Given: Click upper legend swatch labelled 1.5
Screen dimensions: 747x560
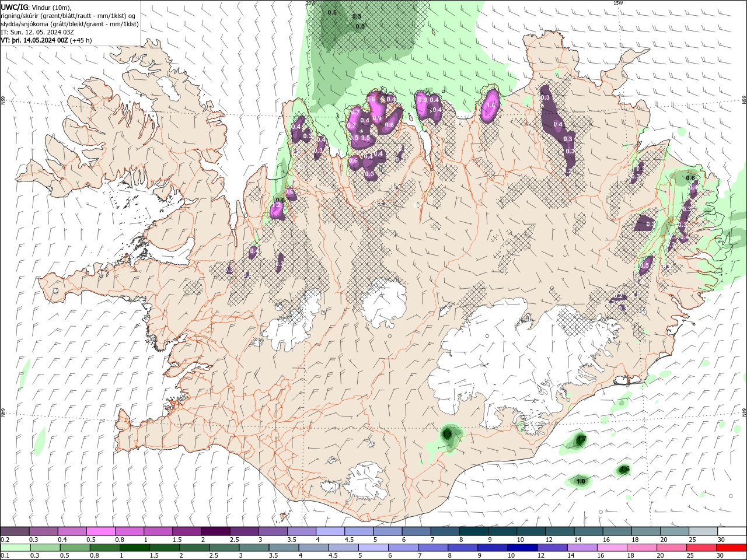Looking at the screenshot, I should click(x=187, y=531).
